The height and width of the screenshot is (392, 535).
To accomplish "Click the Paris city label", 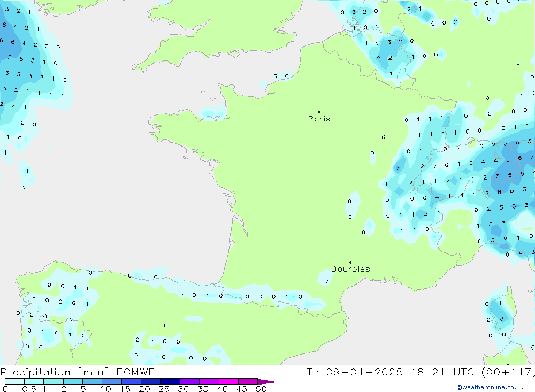I will coord(319,119).
